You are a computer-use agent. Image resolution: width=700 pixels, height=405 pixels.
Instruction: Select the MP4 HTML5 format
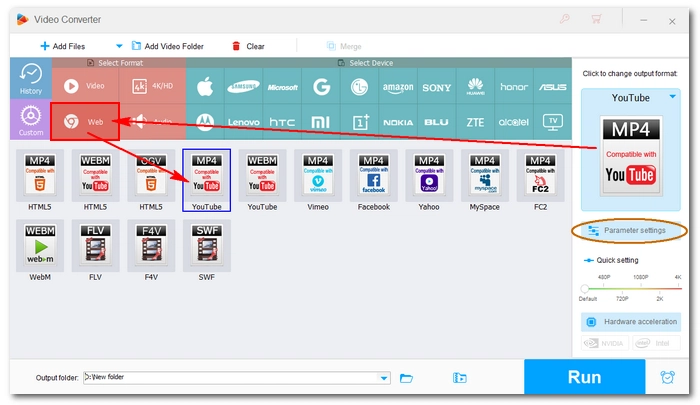pos(40,180)
